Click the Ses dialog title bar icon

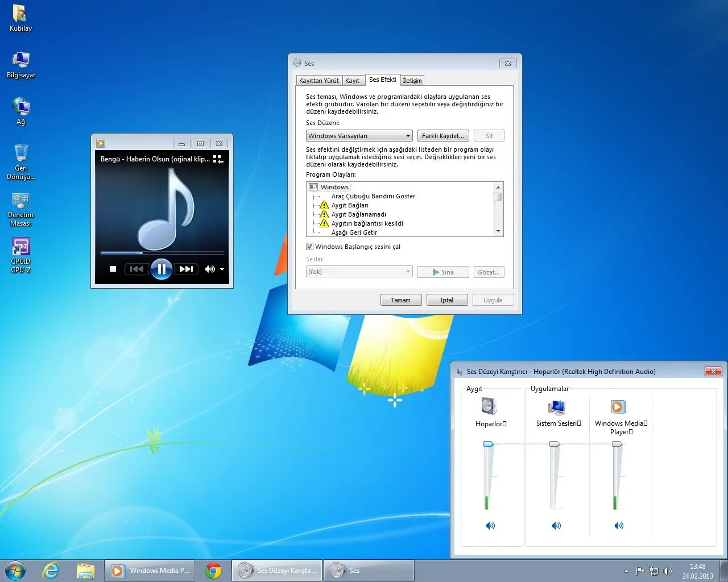(297, 63)
